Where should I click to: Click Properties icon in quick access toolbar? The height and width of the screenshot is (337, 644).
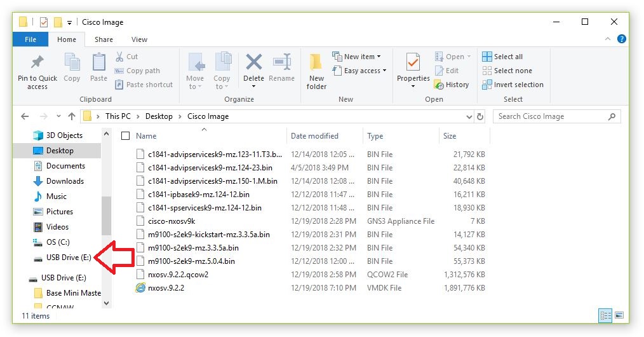pyautogui.click(x=44, y=22)
